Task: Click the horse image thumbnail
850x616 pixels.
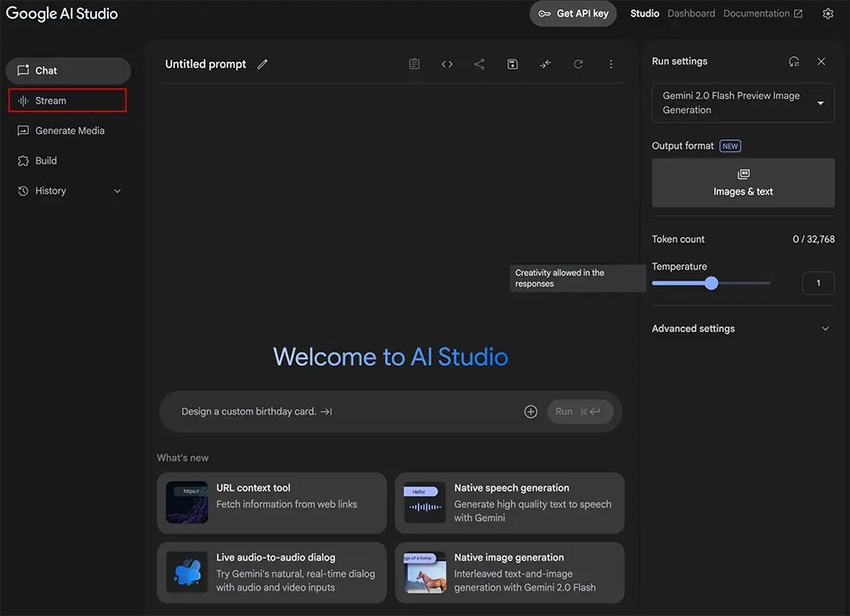Action: (x=425, y=572)
